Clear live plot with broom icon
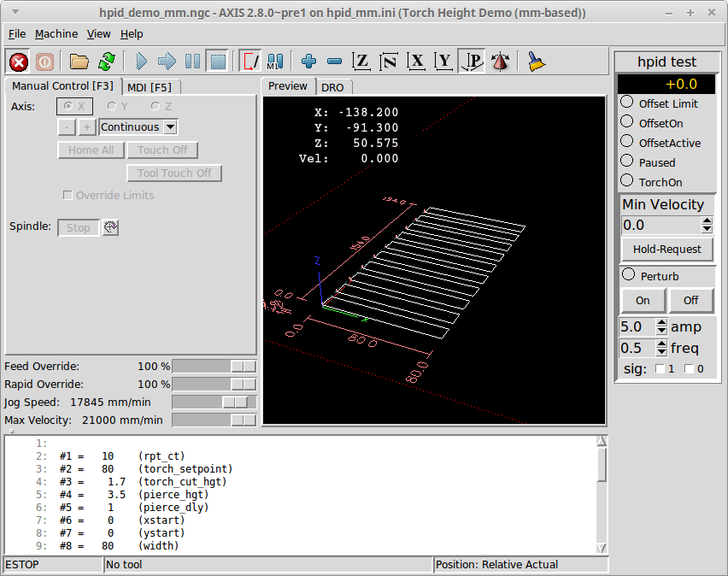The image size is (728, 576). coord(537,62)
